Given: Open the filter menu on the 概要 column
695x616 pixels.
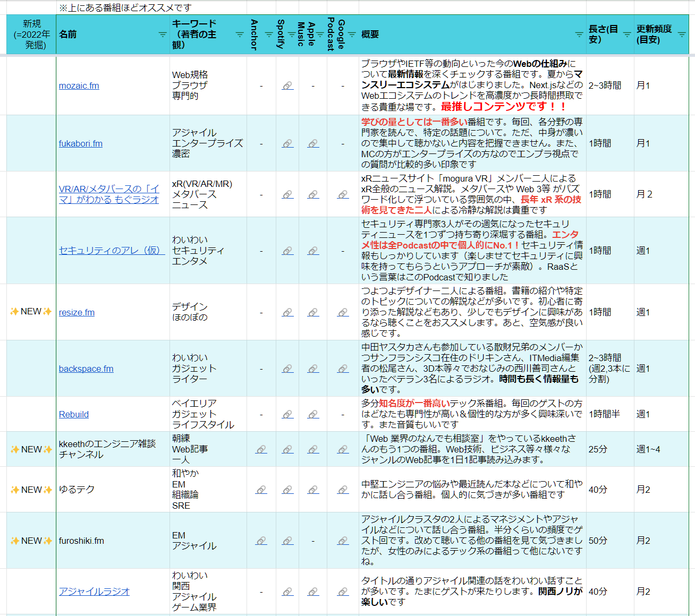Looking at the screenshot, I should click(578, 34).
